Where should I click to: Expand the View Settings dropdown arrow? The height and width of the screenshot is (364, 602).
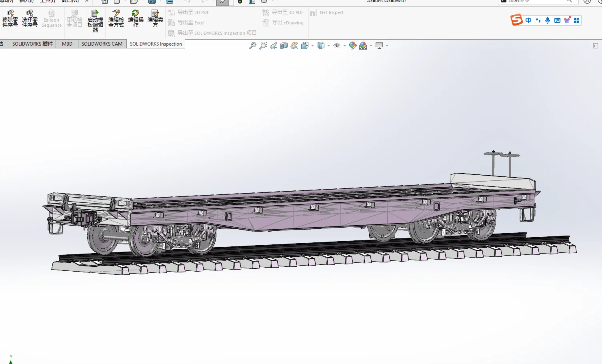[x=387, y=46]
